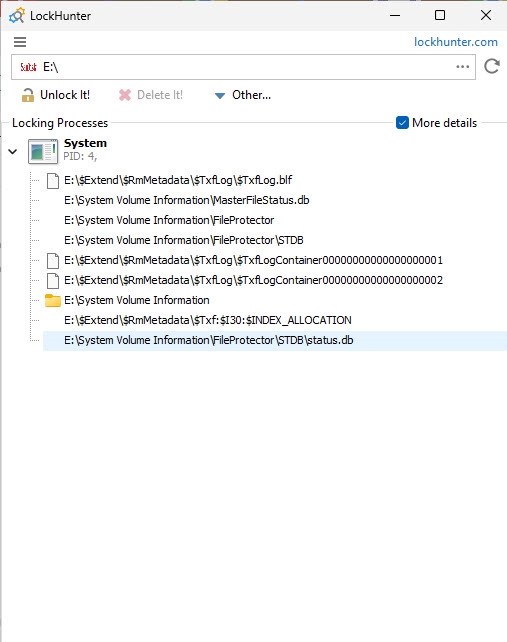
Task: Minimize the LockHunter window
Action: click(x=395, y=16)
